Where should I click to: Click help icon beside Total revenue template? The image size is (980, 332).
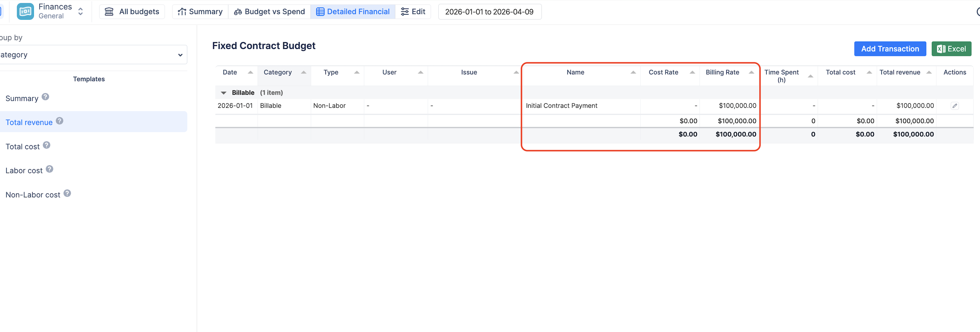pos(60,121)
